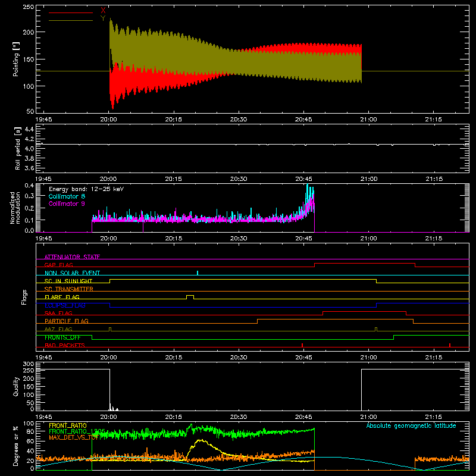Click the 'FRONTS_OFF' label
This screenshot has width=476, height=476.
coord(62,337)
